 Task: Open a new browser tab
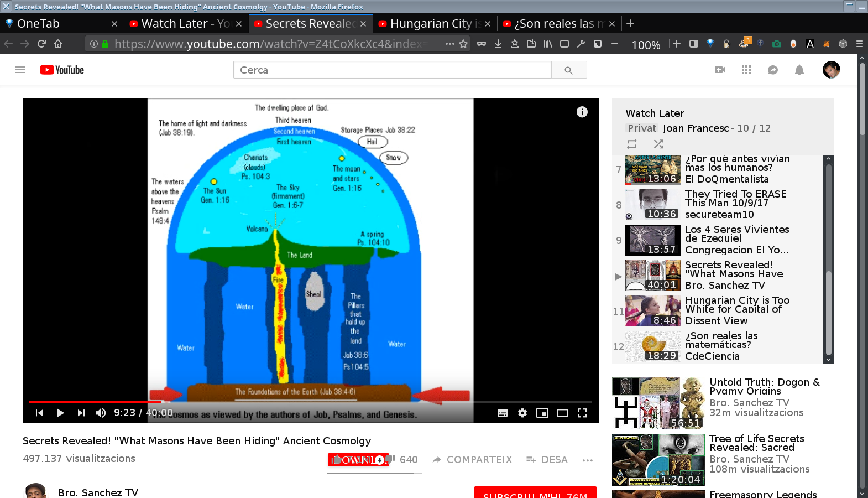pyautogui.click(x=630, y=23)
